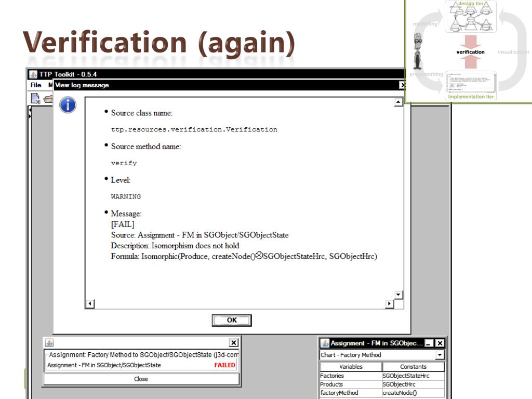
Task: Click the verify method name text
Action: coord(124,163)
